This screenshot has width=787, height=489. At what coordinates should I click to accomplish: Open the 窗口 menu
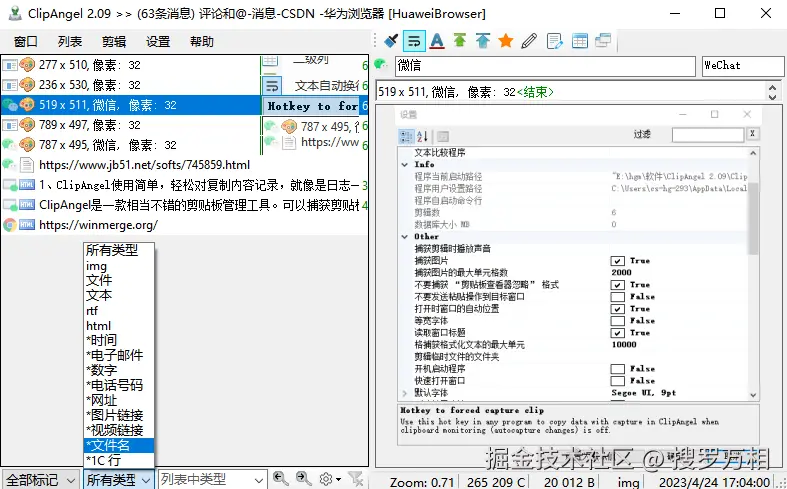[26, 42]
